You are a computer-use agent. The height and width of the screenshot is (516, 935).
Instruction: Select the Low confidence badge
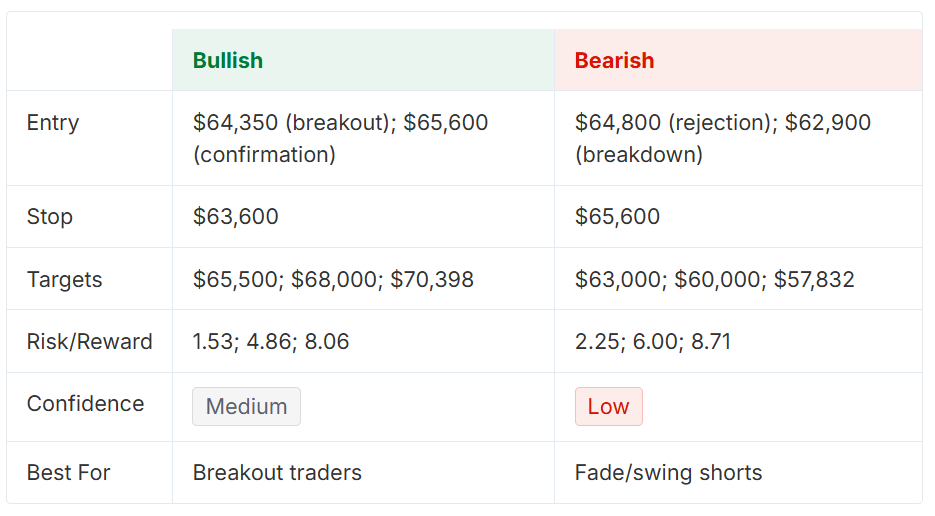608,406
